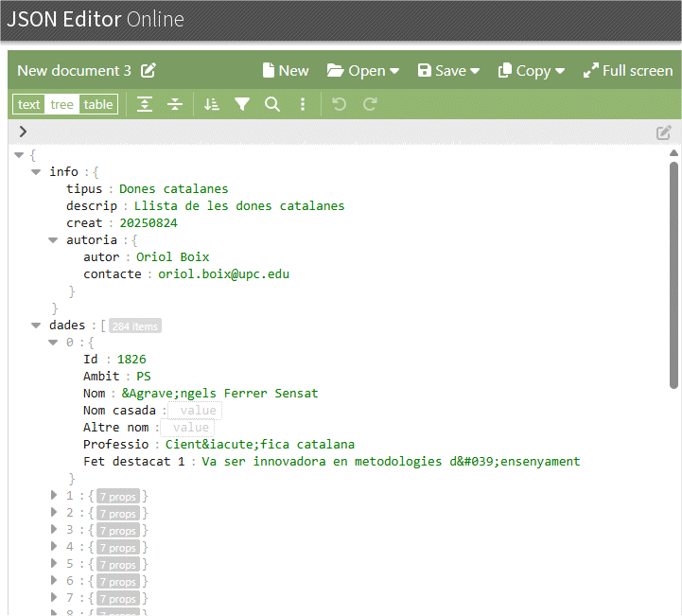Collapse all tree nodes icon
This screenshot has height=616, width=682.
click(x=175, y=104)
